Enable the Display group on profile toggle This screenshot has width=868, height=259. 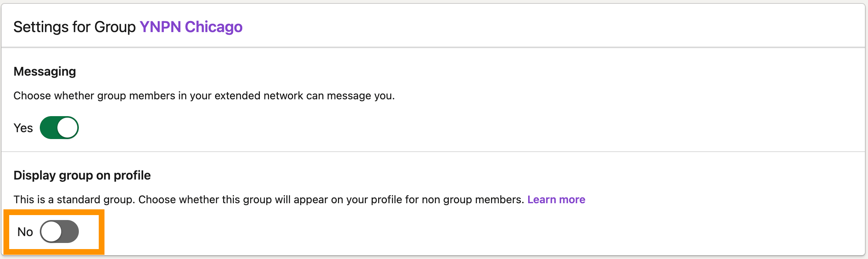59,231
